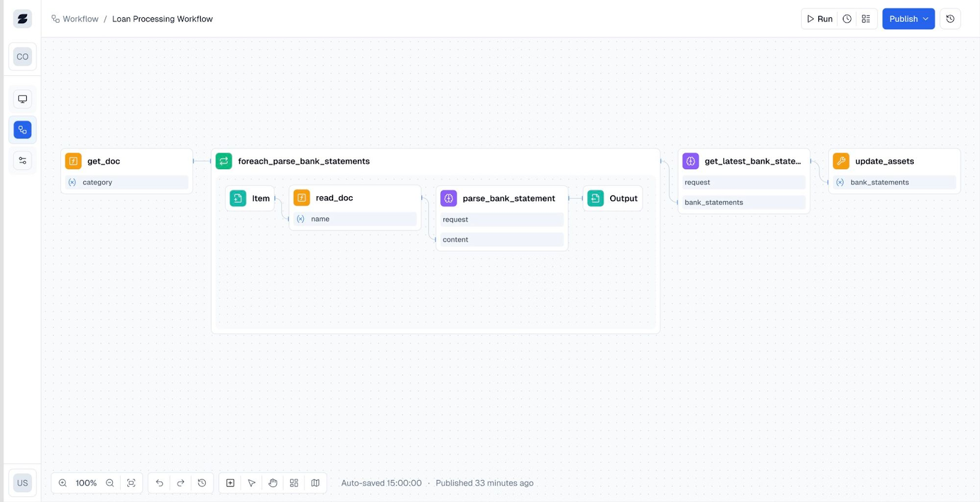Select the Output node

pos(612,199)
